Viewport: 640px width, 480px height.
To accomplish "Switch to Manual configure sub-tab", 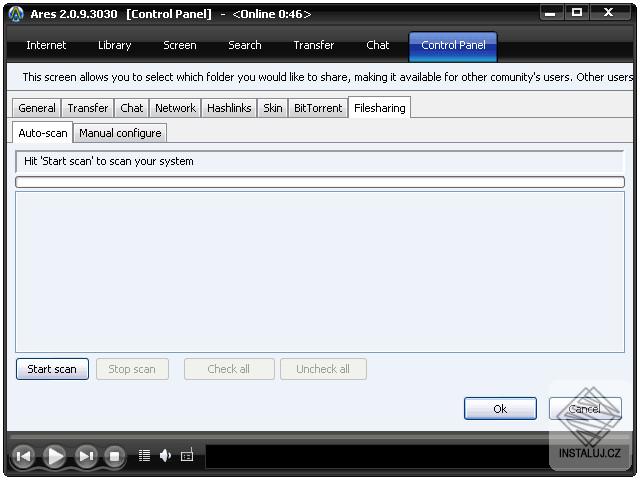I will click(120, 133).
